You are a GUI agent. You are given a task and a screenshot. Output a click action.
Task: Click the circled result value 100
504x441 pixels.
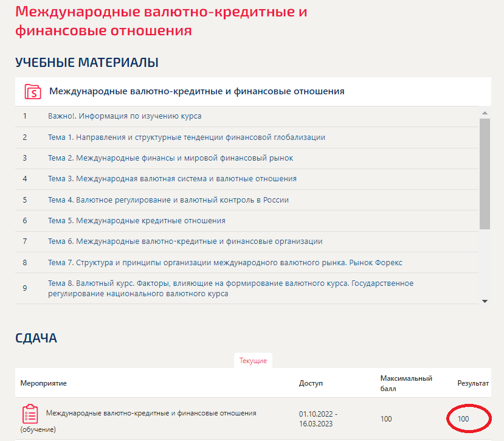[x=463, y=419]
